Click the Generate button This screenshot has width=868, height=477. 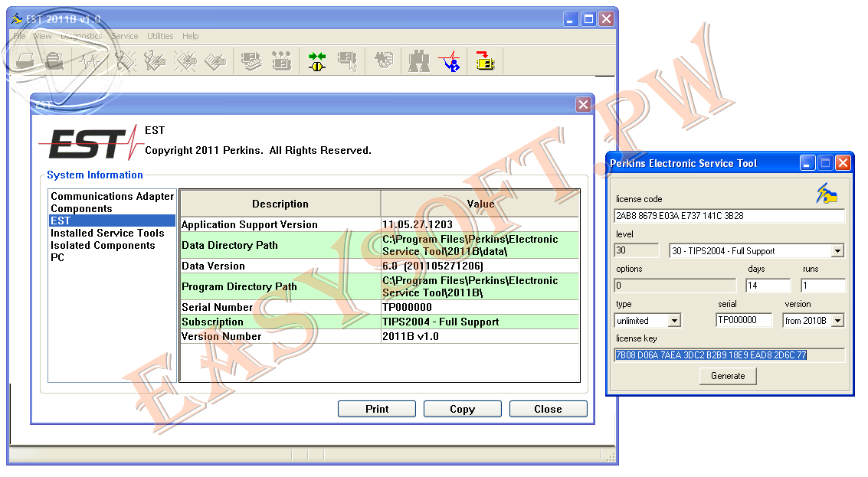tap(728, 376)
